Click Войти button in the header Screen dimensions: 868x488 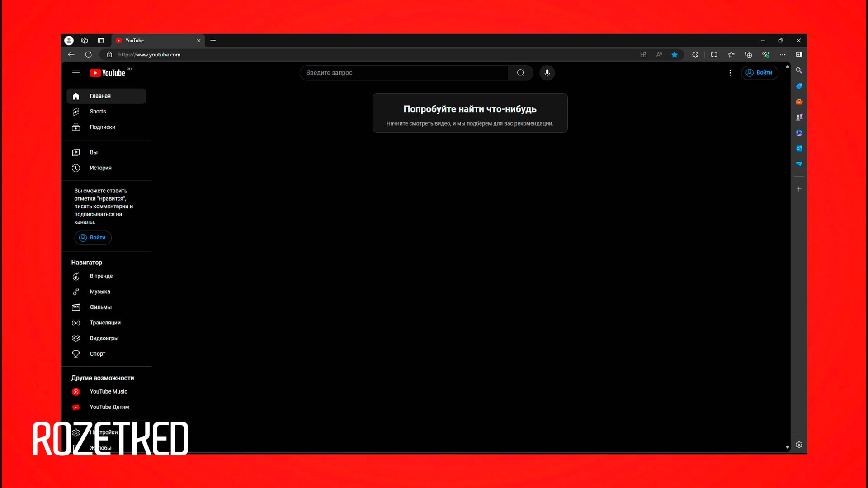759,73
